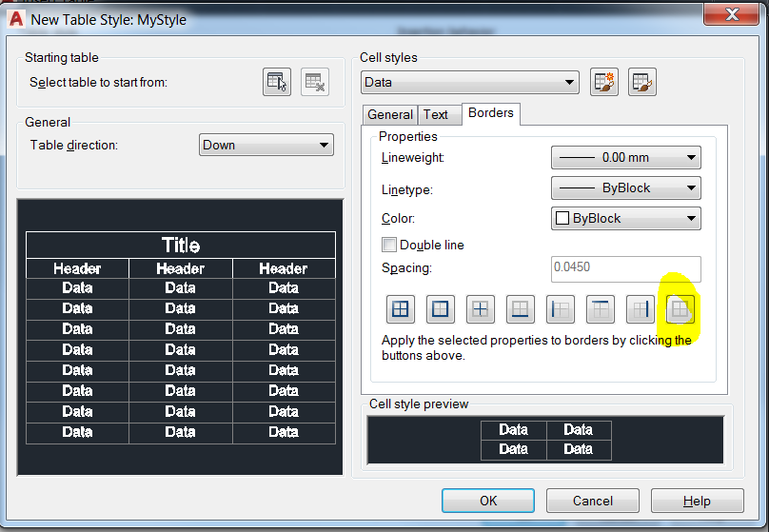This screenshot has height=532, width=769.
Task: Click the 'Linetype:' label
Action: click(407, 189)
